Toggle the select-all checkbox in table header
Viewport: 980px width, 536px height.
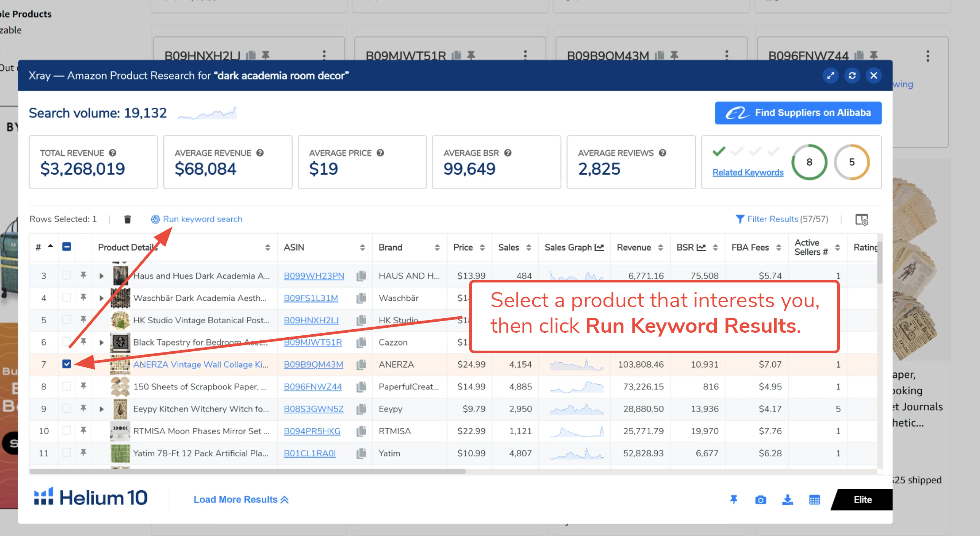tap(67, 247)
